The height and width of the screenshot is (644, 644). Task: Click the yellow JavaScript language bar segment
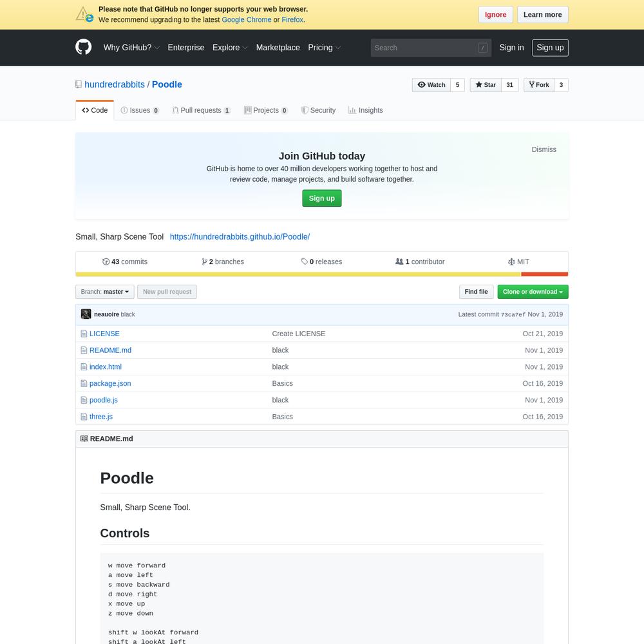tap(298, 274)
